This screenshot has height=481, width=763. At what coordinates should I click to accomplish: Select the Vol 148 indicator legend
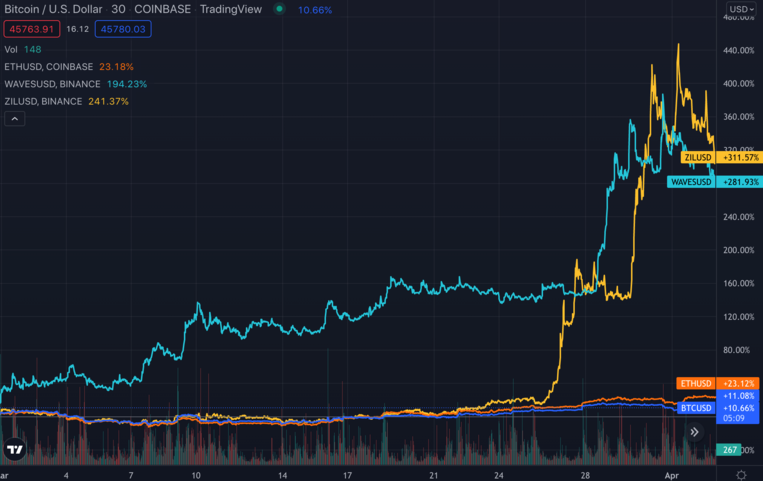tap(23, 50)
